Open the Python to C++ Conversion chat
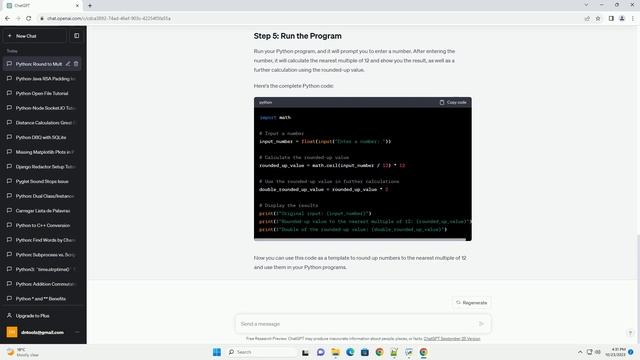 click(x=42, y=226)
